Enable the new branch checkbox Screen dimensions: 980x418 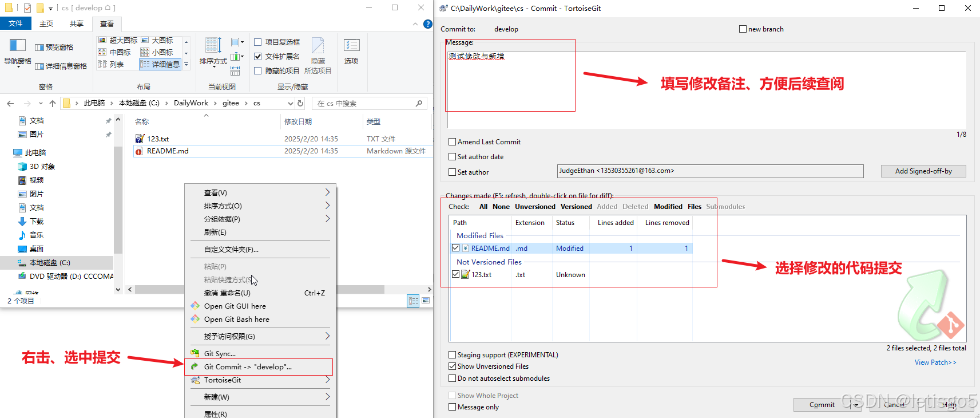click(x=743, y=29)
